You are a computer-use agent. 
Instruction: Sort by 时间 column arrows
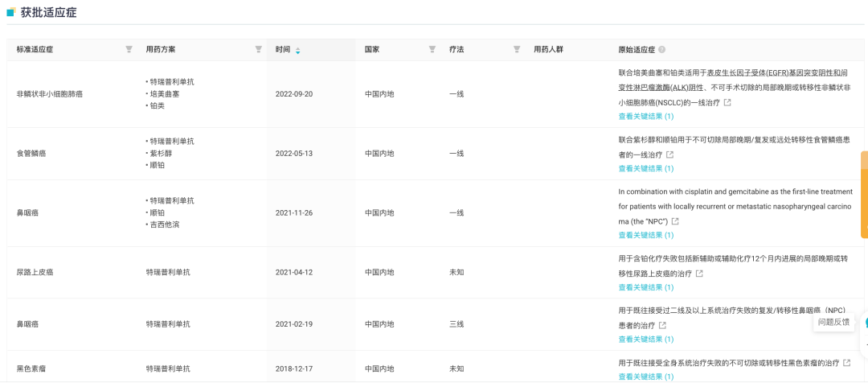pyautogui.click(x=298, y=50)
